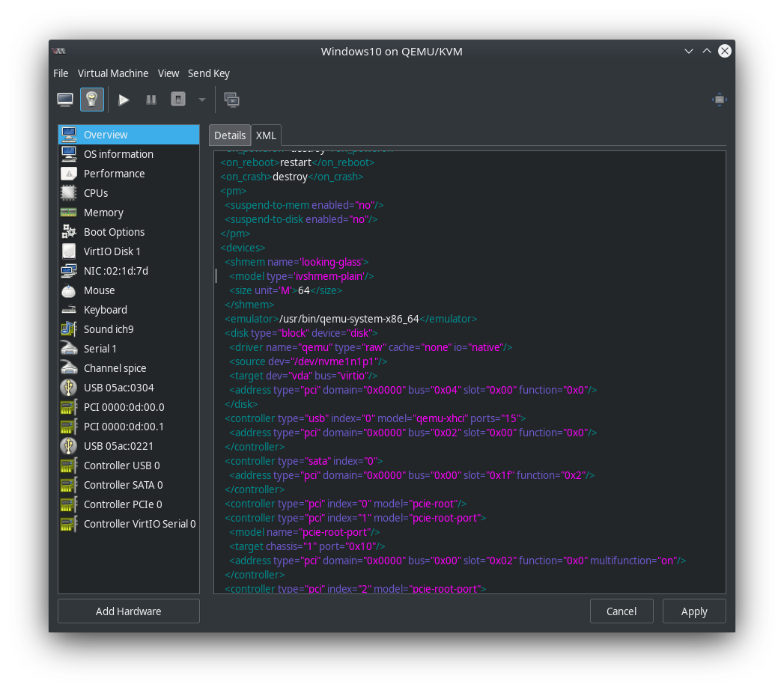This screenshot has height=690, width=784.
Task: Pause the virtual machine
Action: pyautogui.click(x=151, y=100)
